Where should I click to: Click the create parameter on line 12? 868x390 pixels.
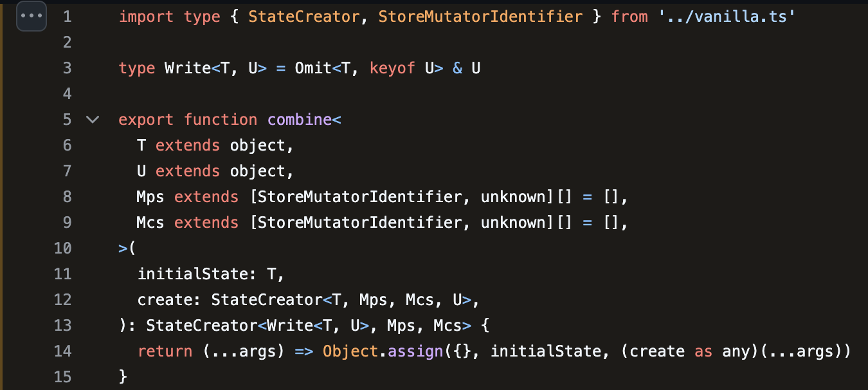click(169, 299)
